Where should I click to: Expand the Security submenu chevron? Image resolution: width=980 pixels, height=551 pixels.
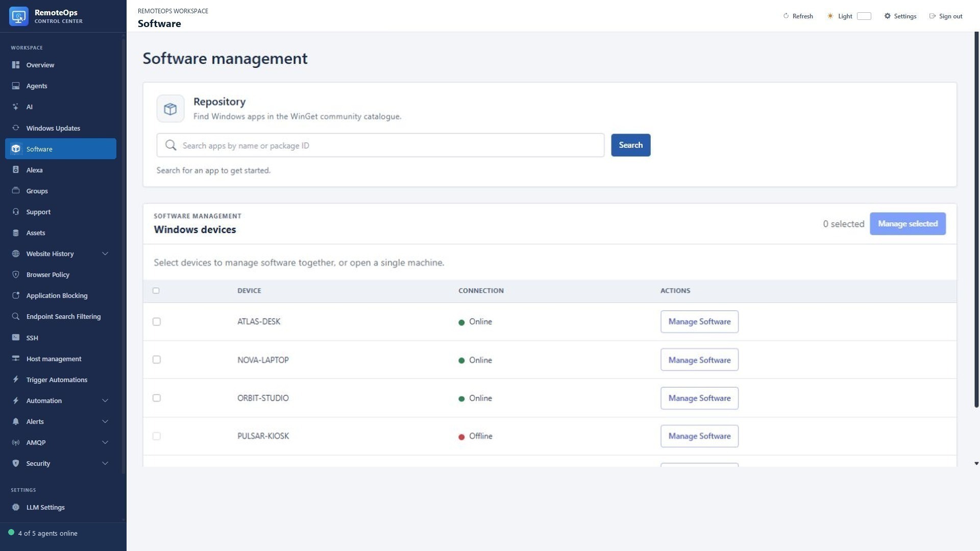105,463
